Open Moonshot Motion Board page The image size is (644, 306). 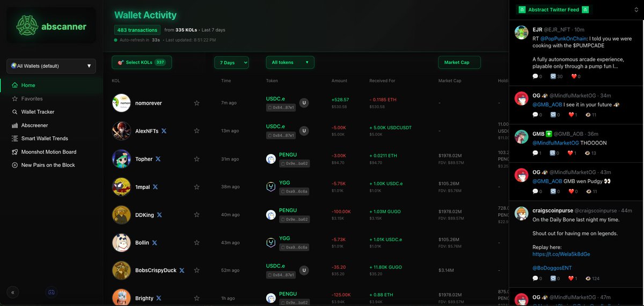(x=52, y=152)
